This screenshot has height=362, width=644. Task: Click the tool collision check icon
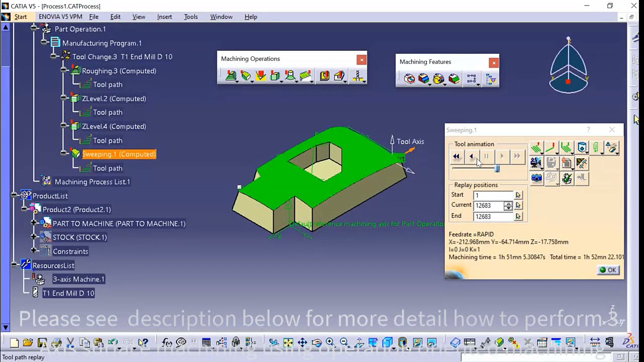(x=582, y=163)
